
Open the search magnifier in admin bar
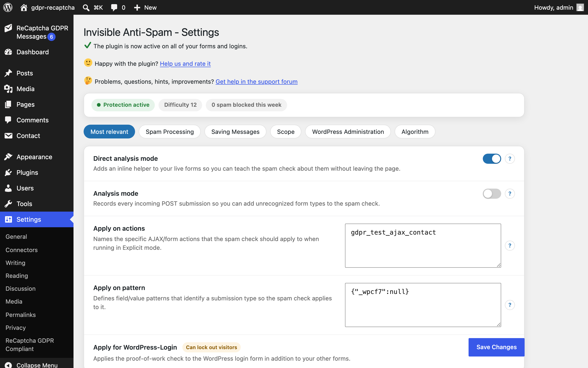coord(86,8)
